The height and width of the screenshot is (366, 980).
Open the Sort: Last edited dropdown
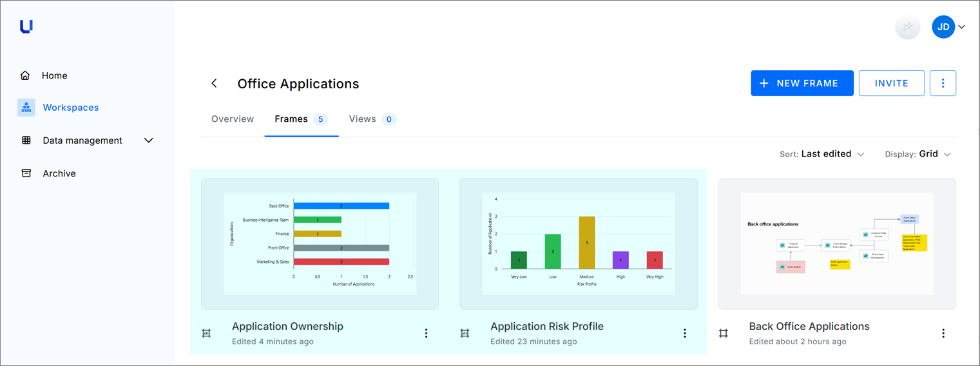822,154
